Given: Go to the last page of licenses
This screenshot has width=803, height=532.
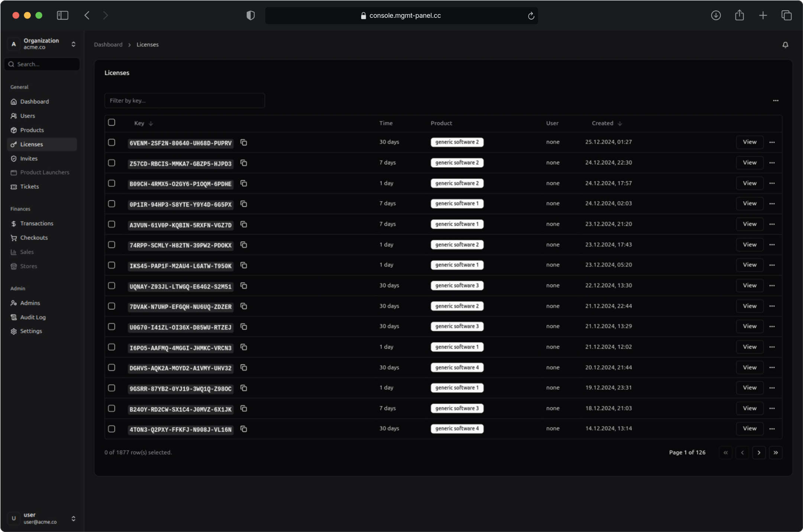Looking at the screenshot, I should 776,452.
